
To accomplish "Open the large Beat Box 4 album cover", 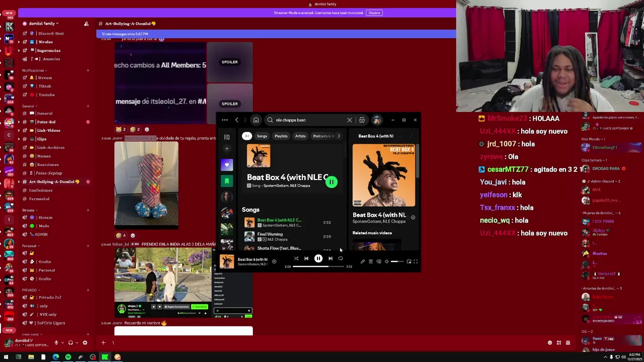I will pos(384,175).
